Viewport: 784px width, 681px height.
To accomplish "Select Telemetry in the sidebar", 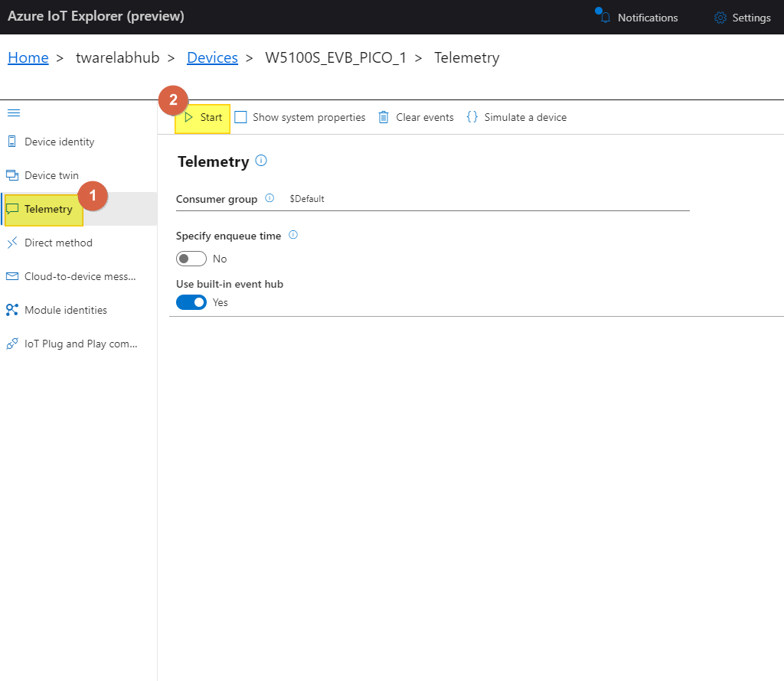I will [x=79, y=209].
